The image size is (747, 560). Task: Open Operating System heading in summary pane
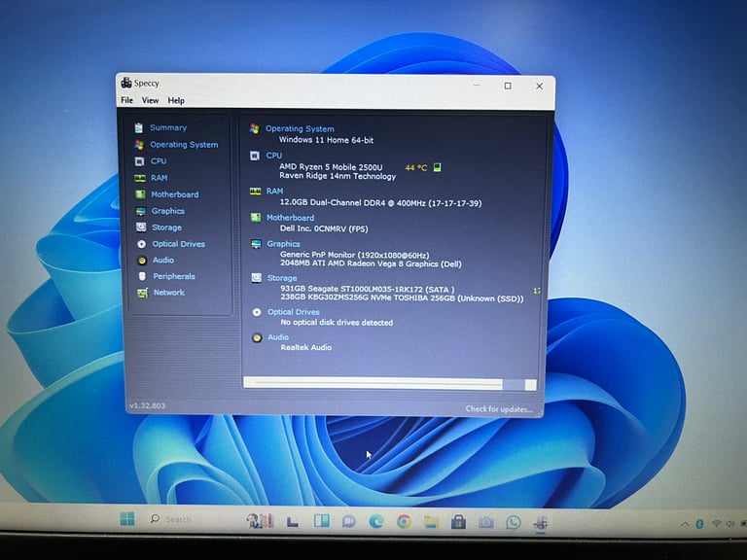point(300,128)
